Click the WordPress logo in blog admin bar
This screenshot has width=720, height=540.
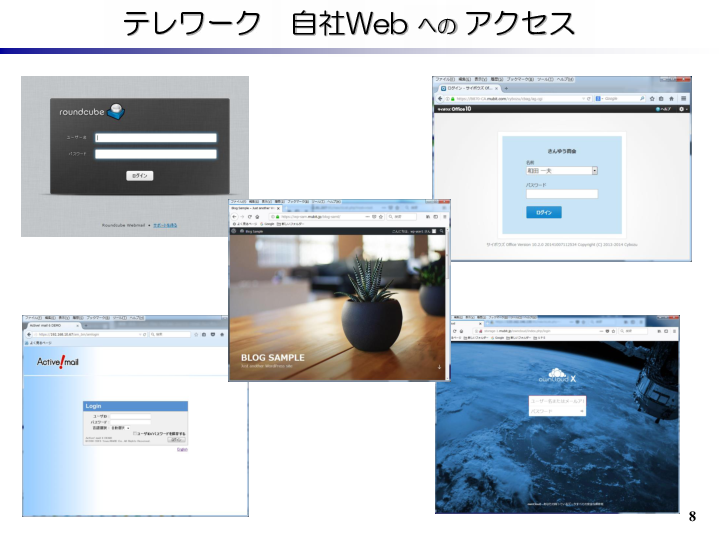tap(234, 232)
